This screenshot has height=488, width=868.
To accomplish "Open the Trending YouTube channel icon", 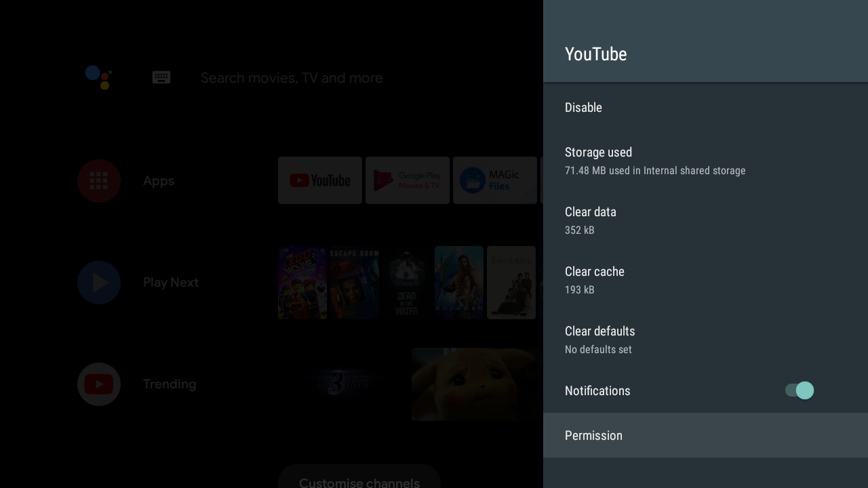I will click(x=99, y=384).
